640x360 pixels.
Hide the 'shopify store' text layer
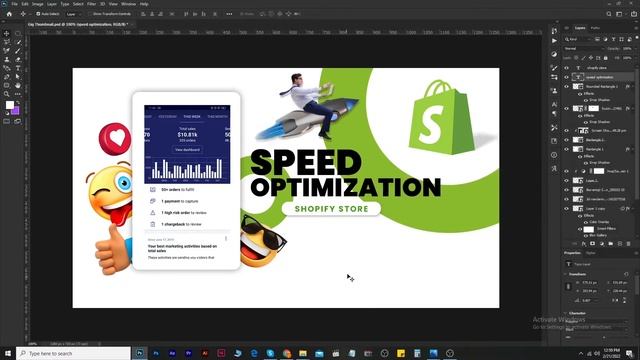pos(567,68)
